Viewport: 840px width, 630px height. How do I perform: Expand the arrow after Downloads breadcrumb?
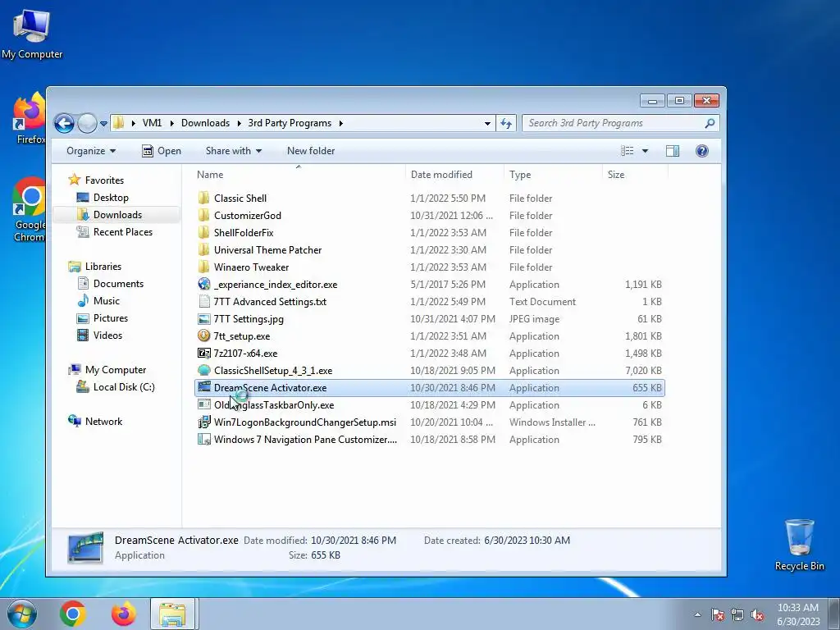click(239, 123)
